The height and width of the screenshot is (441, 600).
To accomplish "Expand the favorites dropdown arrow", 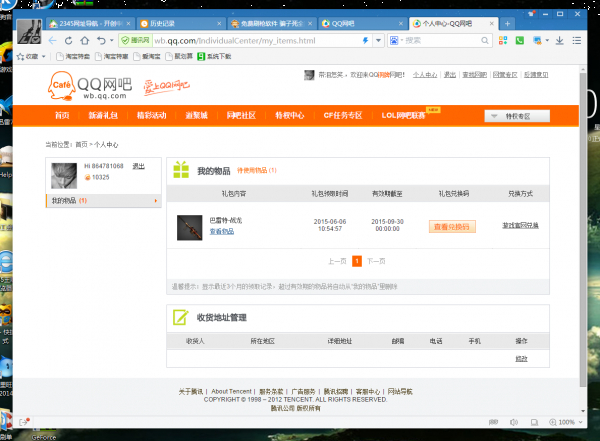I will (x=44, y=57).
